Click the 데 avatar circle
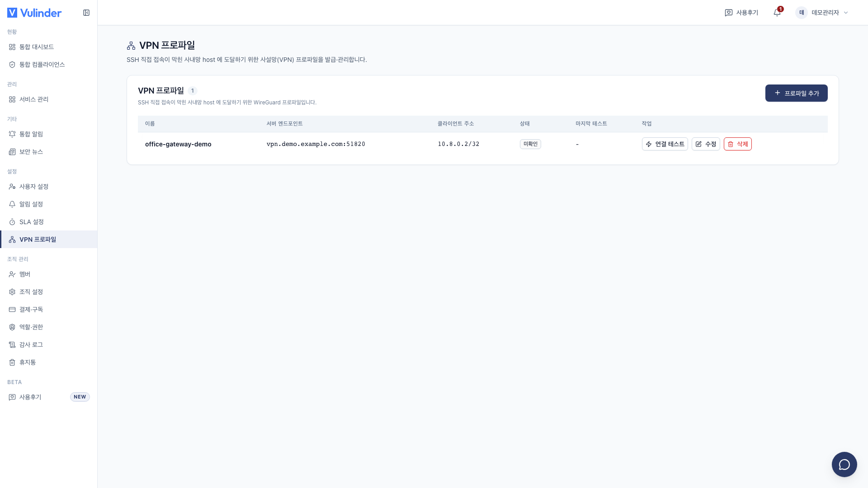This screenshot has height=488, width=868. point(802,13)
